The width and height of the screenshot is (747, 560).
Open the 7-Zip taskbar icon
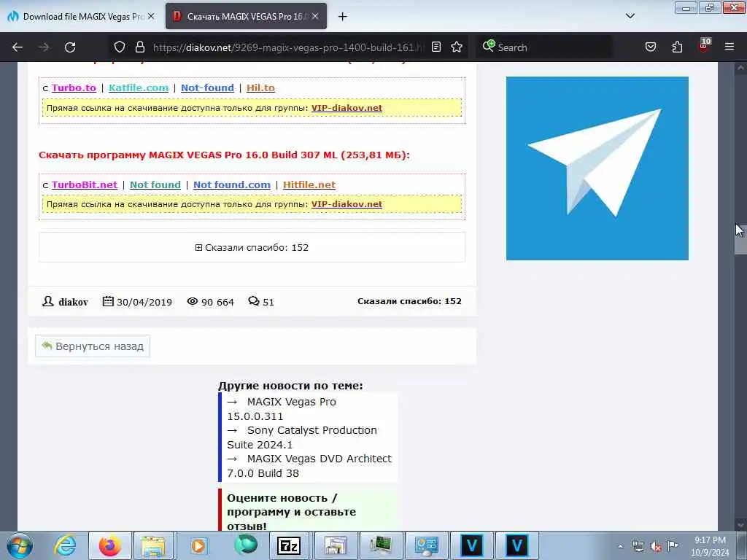click(289, 545)
